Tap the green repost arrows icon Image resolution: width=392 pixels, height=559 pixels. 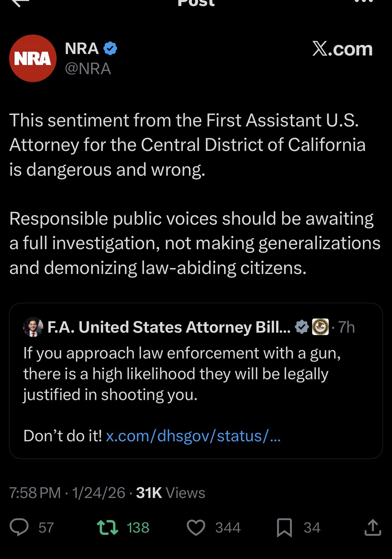[x=107, y=527]
